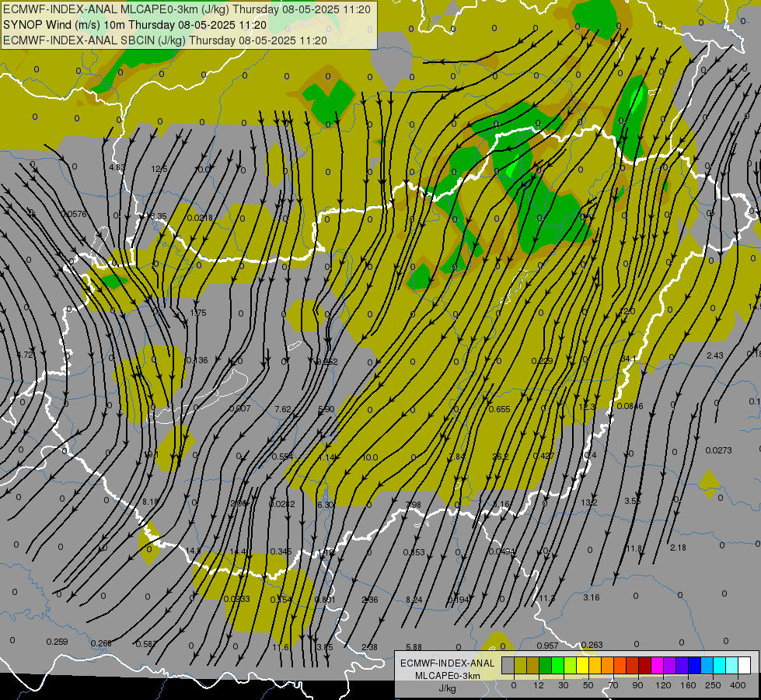Click the map value '1.75'

tap(198, 313)
